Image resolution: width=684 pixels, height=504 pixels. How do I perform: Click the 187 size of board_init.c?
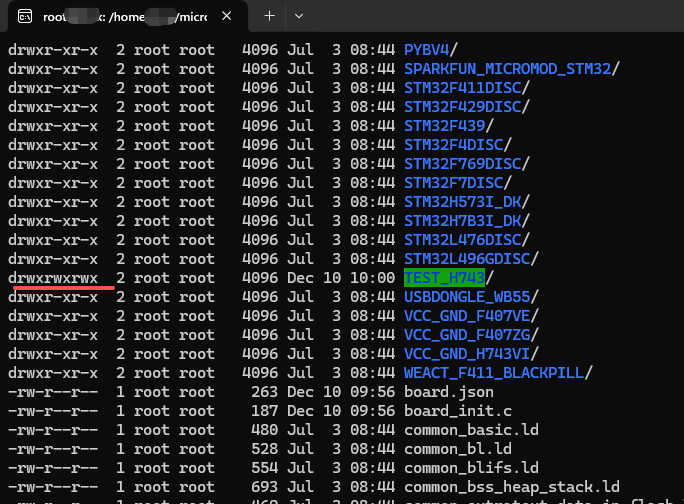264,411
